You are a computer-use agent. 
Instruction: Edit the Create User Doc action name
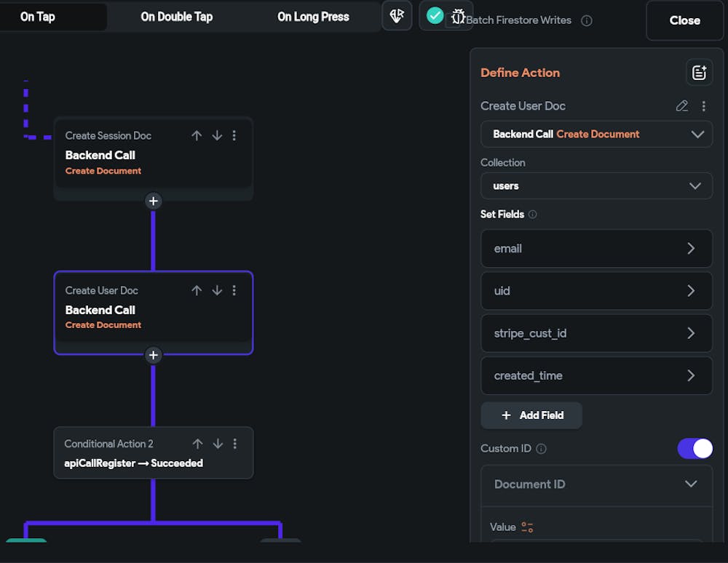[681, 105]
